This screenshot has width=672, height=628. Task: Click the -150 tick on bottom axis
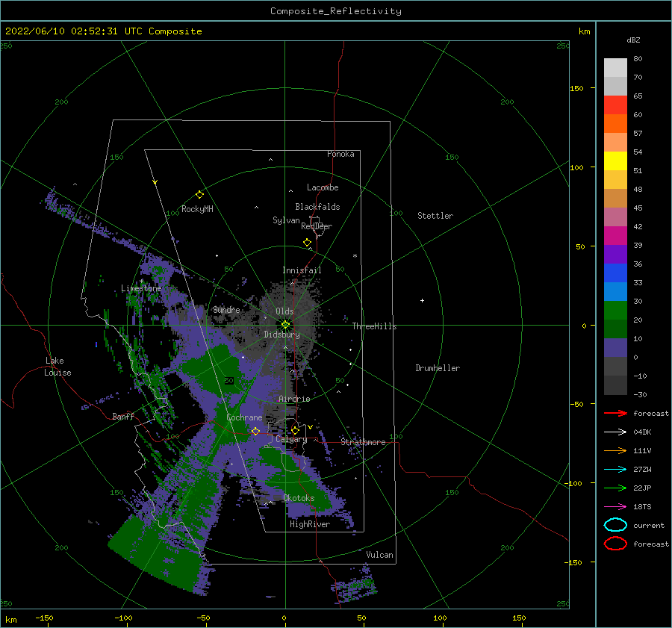44,618
